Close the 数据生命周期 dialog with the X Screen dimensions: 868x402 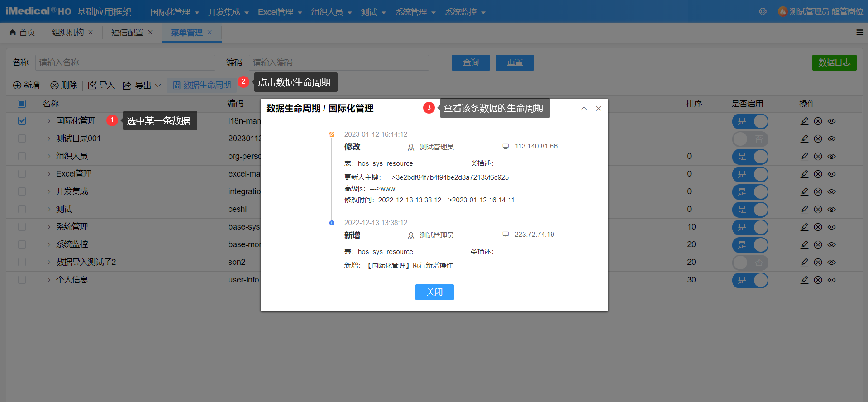(599, 109)
